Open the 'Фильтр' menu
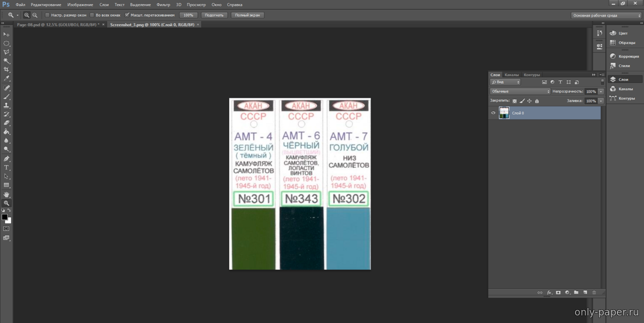This screenshot has width=644, height=323. (163, 5)
